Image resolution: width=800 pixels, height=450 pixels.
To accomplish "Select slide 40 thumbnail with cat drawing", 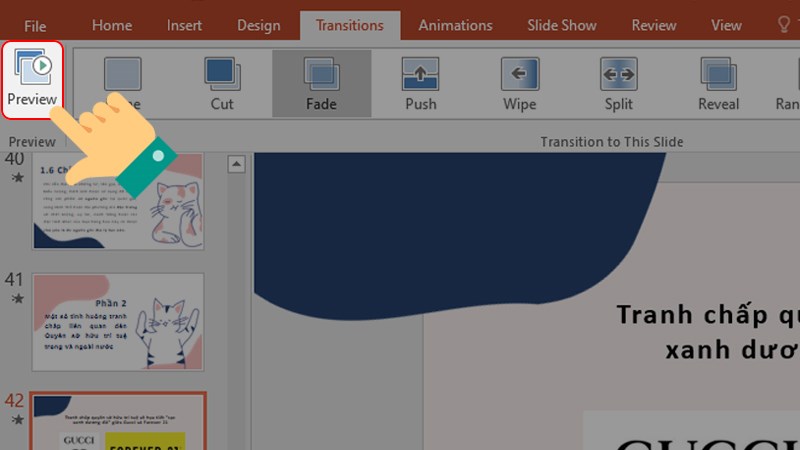I will point(118,201).
